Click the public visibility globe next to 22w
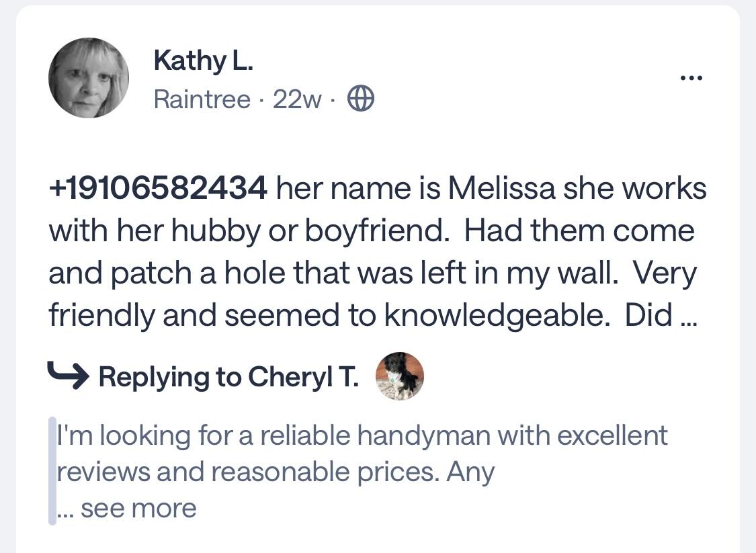 pos(360,98)
